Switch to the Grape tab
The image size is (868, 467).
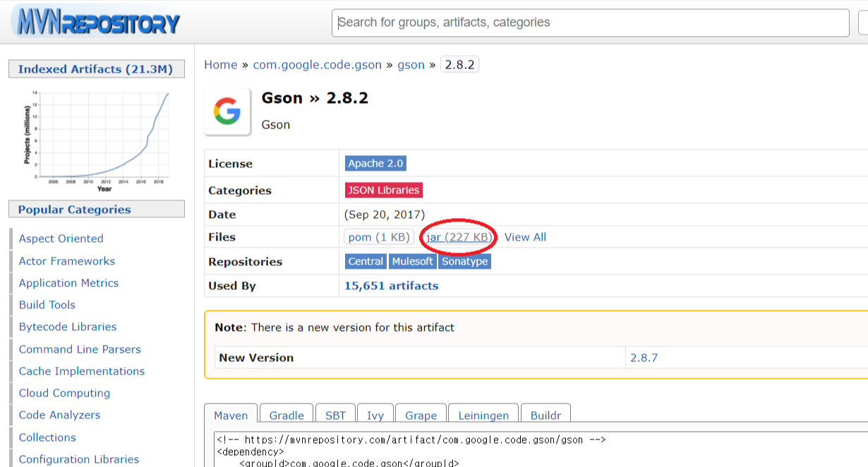click(421, 415)
